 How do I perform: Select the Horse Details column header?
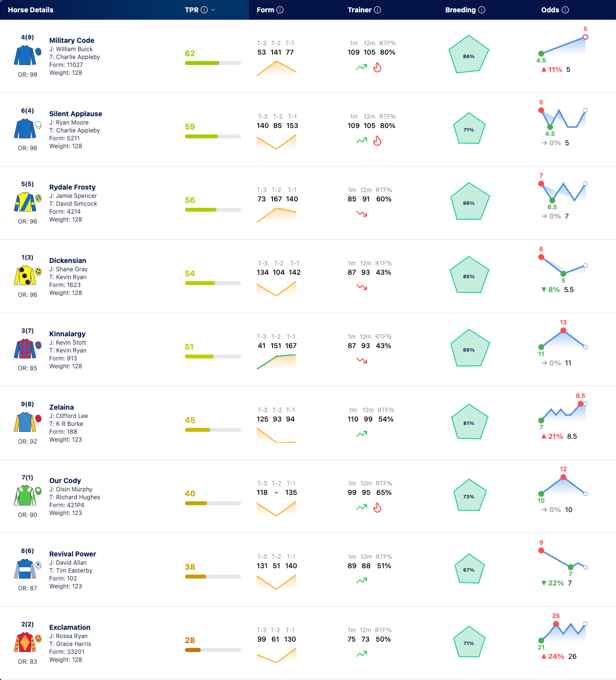click(x=31, y=10)
